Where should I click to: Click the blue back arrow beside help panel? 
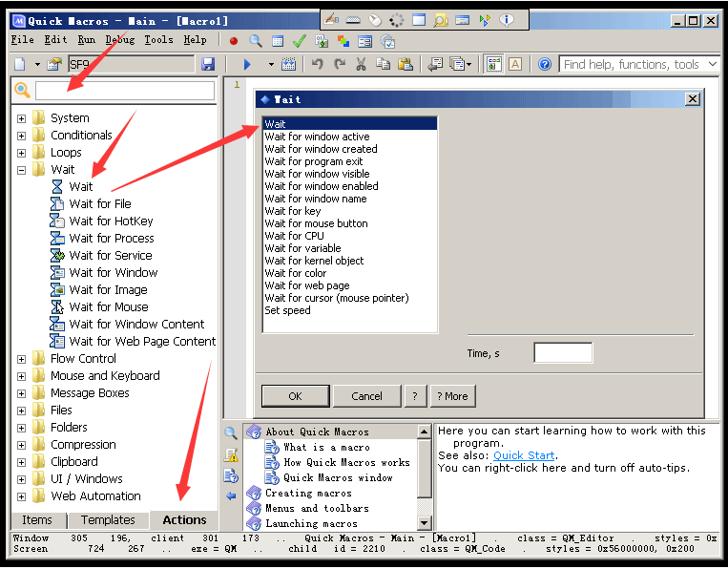click(231, 496)
